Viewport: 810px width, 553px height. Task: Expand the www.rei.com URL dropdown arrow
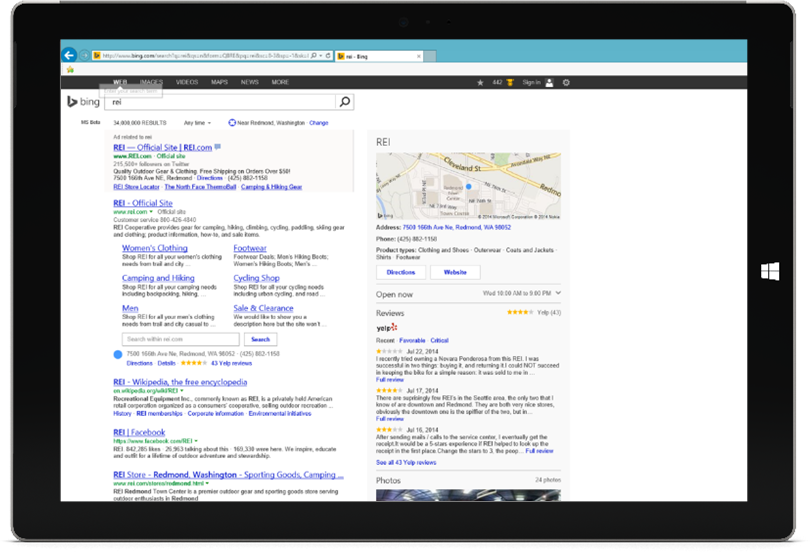[151, 212]
